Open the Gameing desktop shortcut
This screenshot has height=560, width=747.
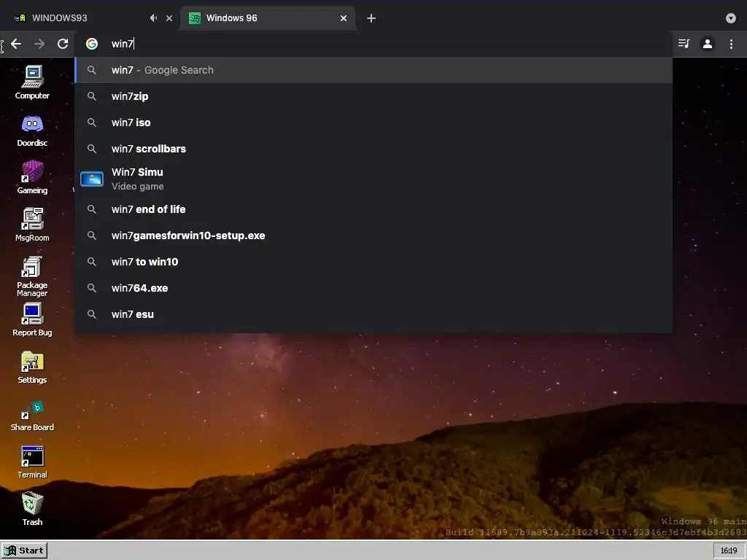pyautogui.click(x=32, y=177)
